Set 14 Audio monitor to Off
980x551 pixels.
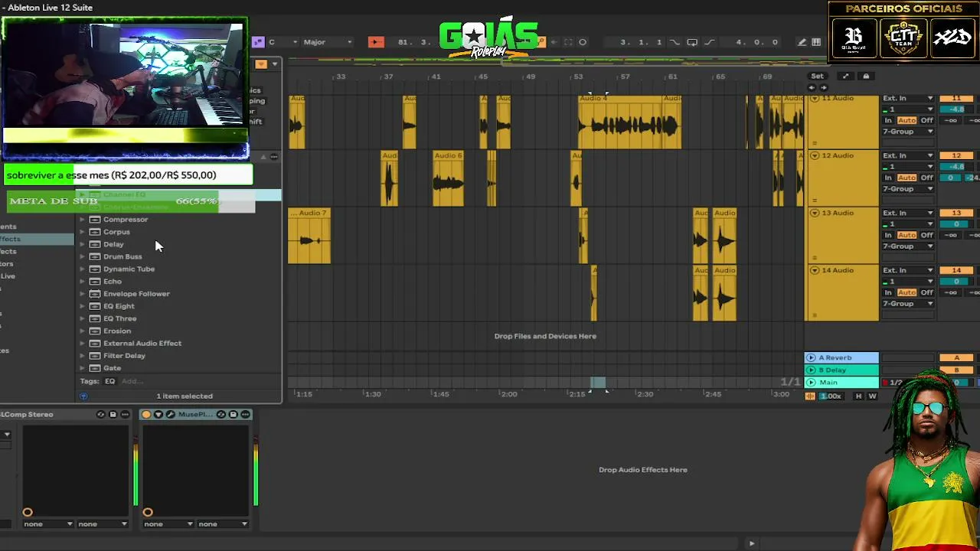(926, 292)
